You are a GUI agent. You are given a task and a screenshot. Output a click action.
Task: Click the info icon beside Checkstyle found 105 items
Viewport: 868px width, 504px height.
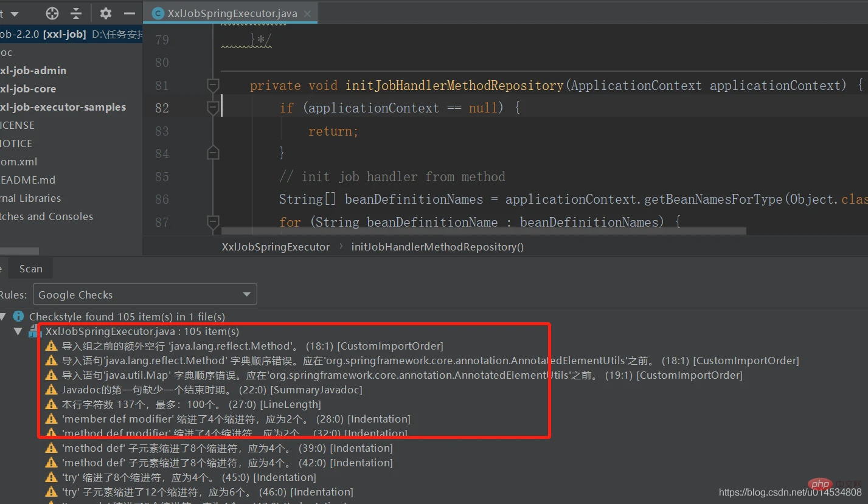18,316
